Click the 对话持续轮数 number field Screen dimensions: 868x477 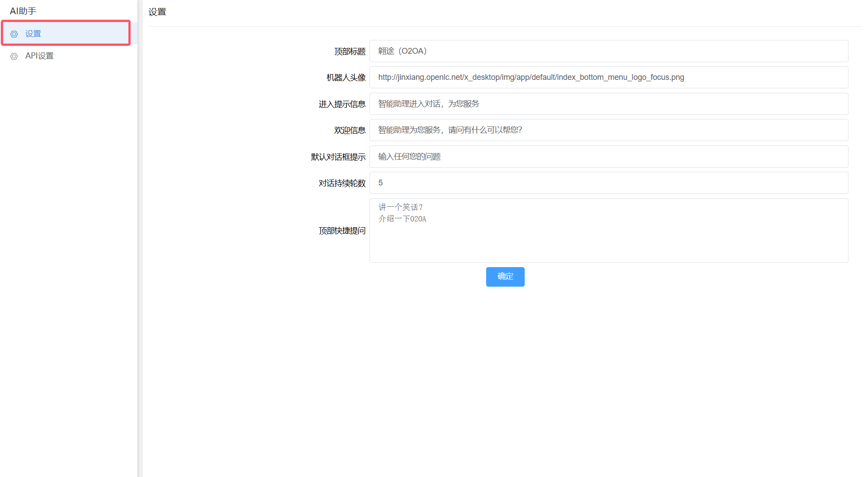click(x=608, y=183)
